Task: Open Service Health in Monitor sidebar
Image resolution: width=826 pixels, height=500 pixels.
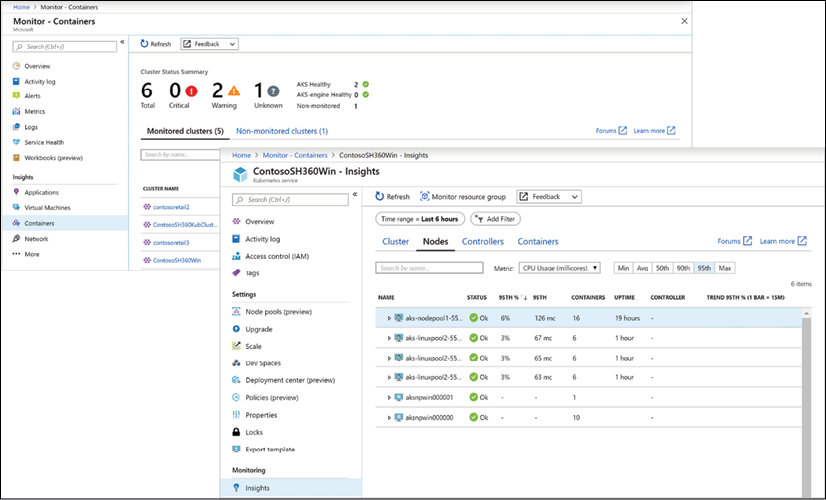Action: pyautogui.click(x=44, y=142)
